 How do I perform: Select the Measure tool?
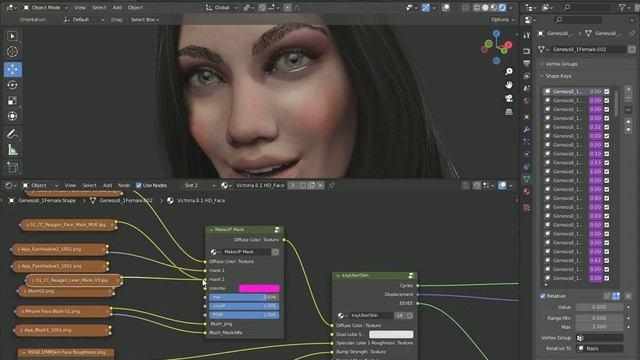12,150
